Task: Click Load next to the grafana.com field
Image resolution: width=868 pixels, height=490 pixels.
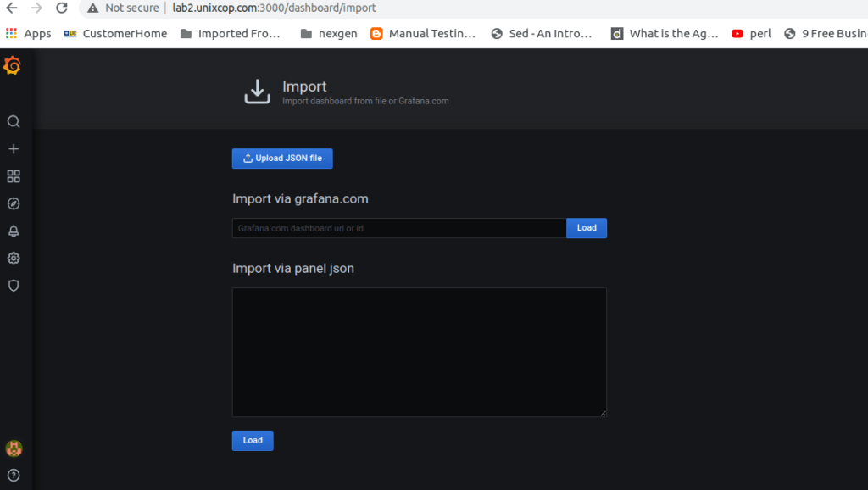Action: tap(587, 228)
